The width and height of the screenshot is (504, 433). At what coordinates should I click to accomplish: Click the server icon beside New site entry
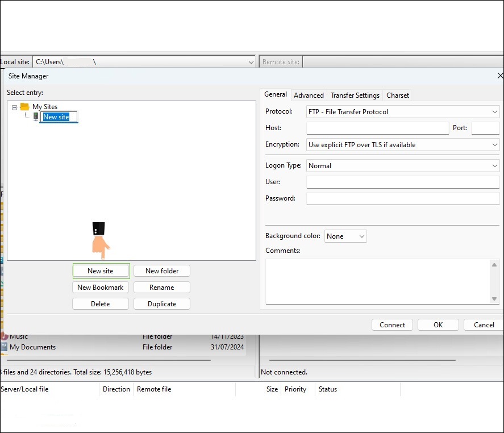[x=36, y=116]
